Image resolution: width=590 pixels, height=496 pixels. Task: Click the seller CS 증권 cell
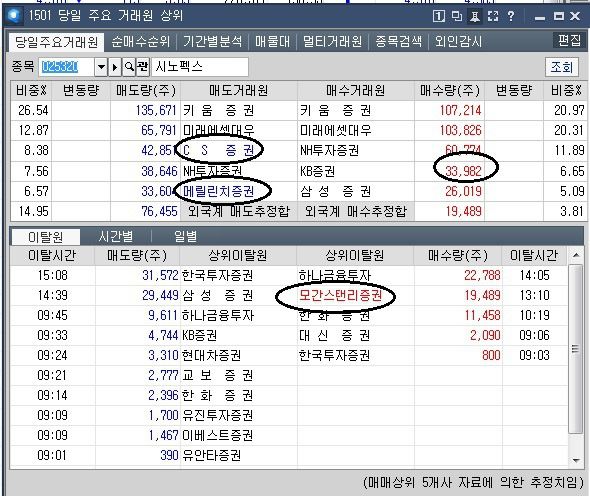(x=239, y=151)
